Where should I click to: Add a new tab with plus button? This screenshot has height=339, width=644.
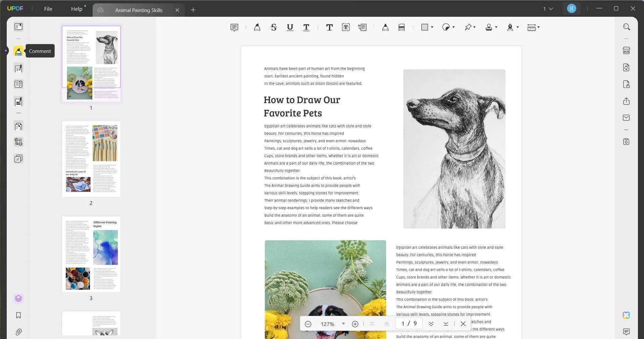193,10
